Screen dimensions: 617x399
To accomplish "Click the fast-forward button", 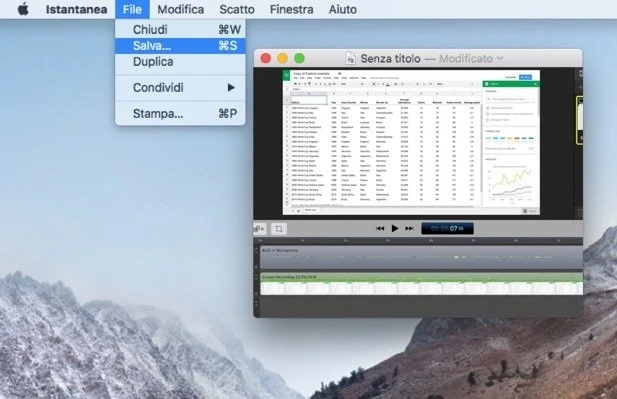I will 409,228.
